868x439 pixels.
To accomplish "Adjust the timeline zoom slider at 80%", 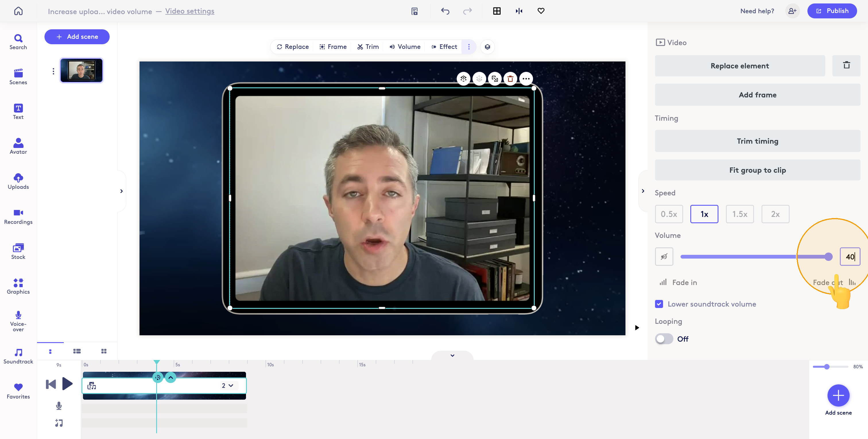I will (830, 367).
